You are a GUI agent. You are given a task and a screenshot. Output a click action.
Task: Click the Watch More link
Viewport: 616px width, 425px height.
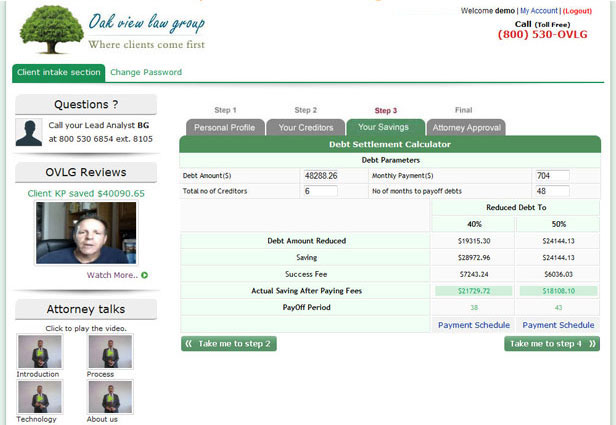(112, 275)
